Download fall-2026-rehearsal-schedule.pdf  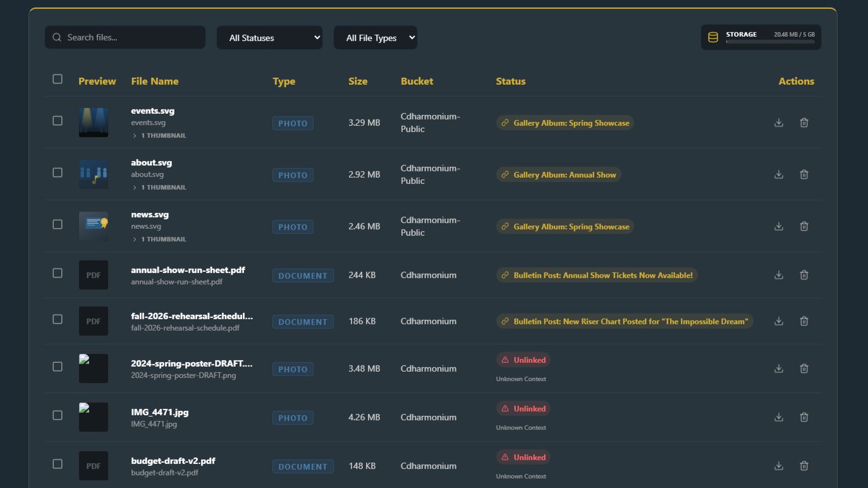[x=779, y=321]
